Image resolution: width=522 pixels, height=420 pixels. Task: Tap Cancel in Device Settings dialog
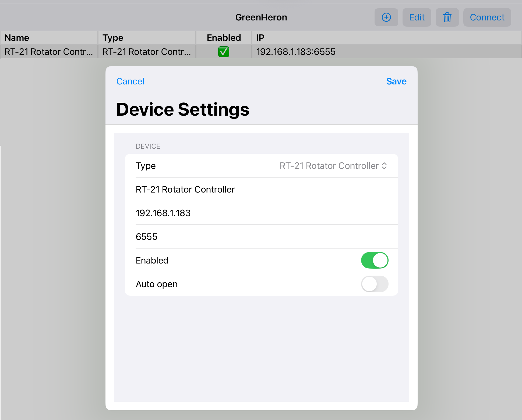130,81
